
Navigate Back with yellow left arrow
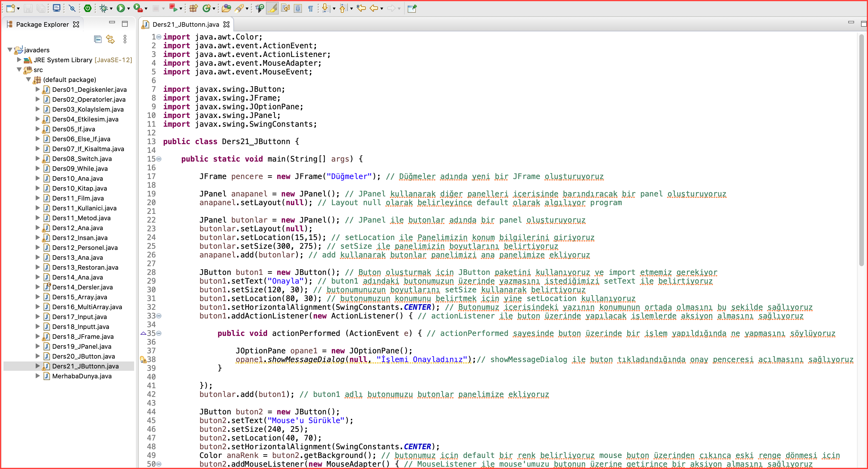[x=374, y=8]
